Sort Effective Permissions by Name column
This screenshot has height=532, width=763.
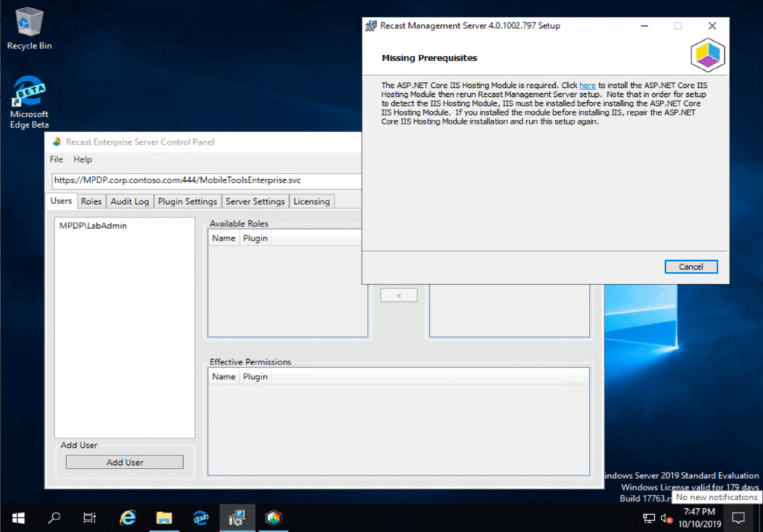(x=224, y=377)
